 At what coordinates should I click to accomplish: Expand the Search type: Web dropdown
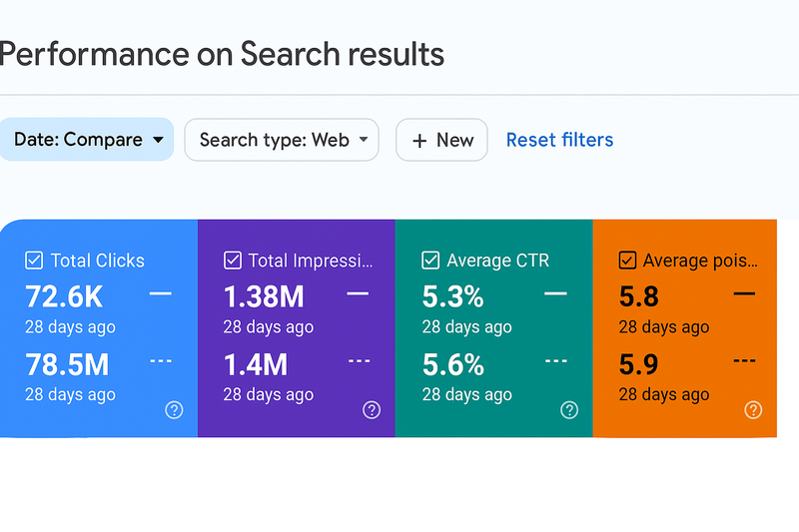(283, 140)
